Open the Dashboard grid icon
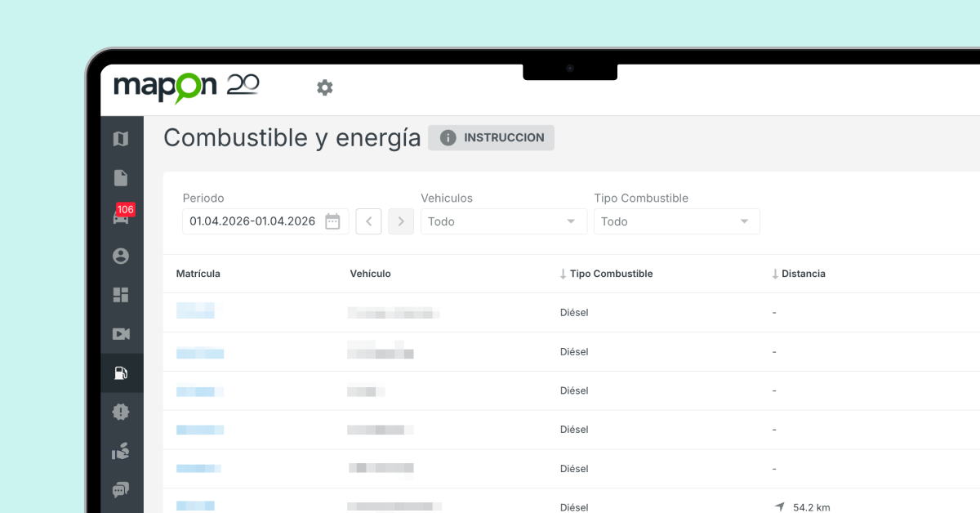Viewport: 980px width, 513px height. (x=121, y=295)
